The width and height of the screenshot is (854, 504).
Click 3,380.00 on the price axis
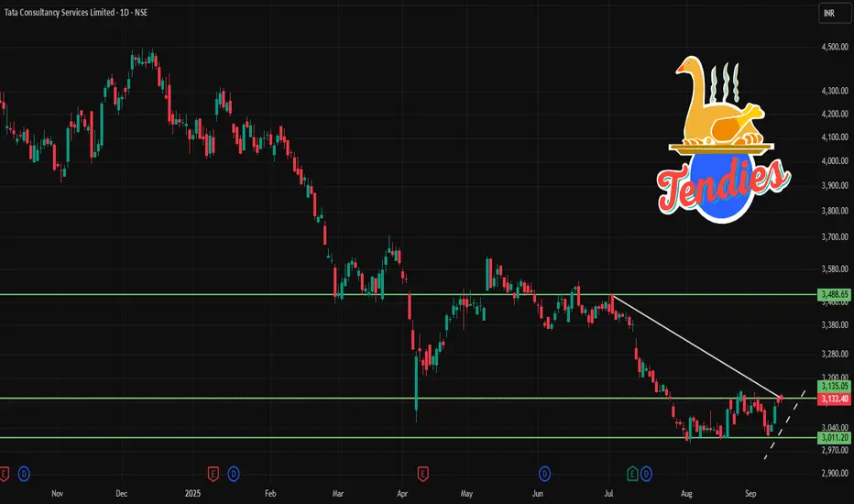(835, 325)
